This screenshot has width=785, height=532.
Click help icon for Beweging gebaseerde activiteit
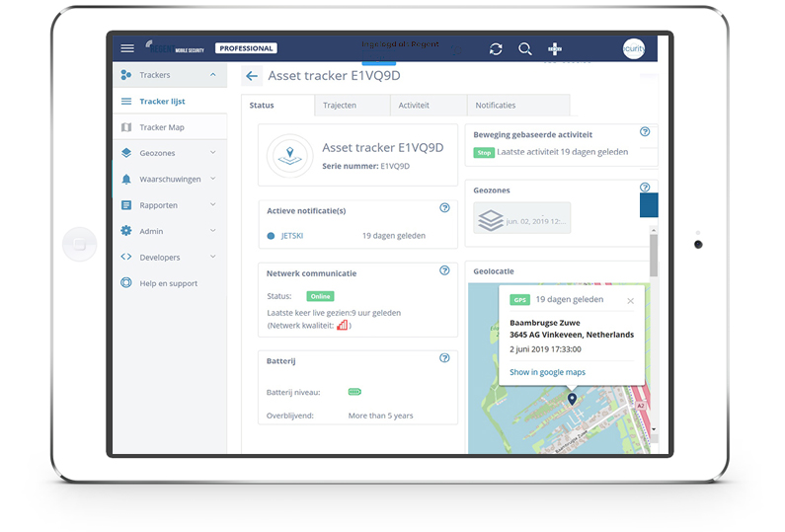pyautogui.click(x=645, y=131)
